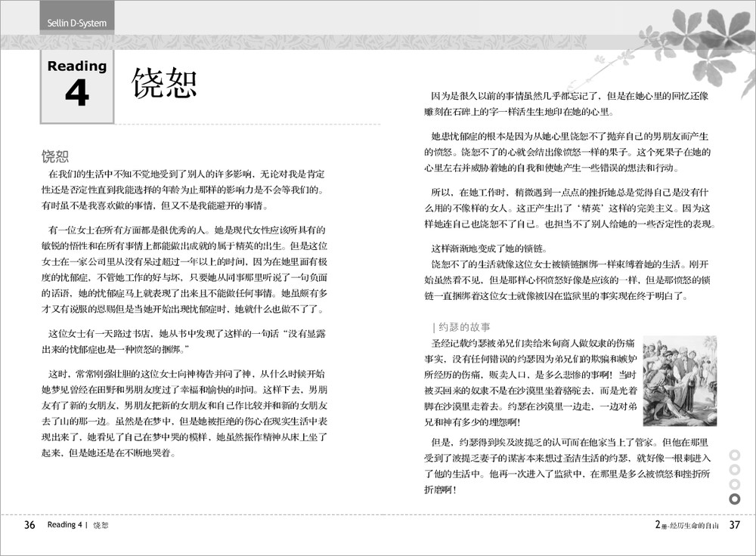
Task: Click the number 4 in the Reading box
Action: coord(77,94)
